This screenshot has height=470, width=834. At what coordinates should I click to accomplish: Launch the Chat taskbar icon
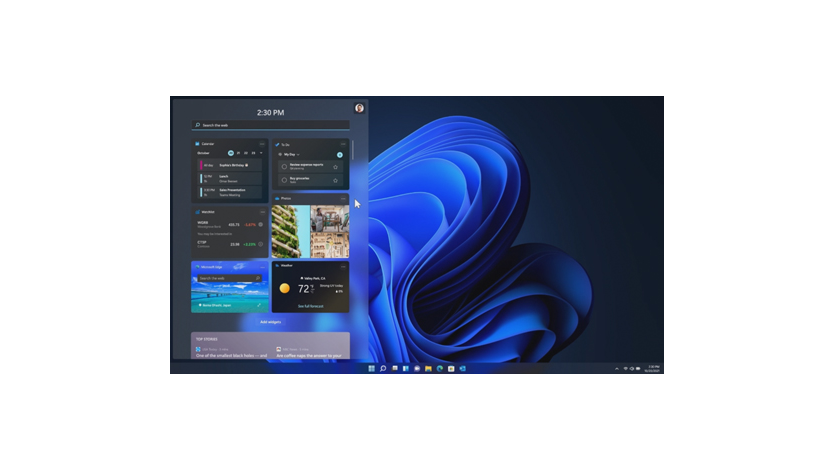pyautogui.click(x=417, y=368)
